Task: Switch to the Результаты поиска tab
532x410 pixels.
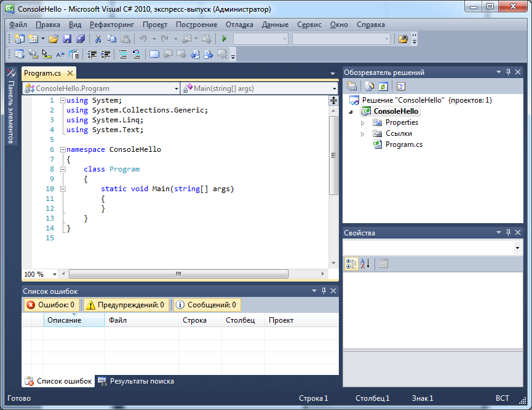Action: click(136, 381)
